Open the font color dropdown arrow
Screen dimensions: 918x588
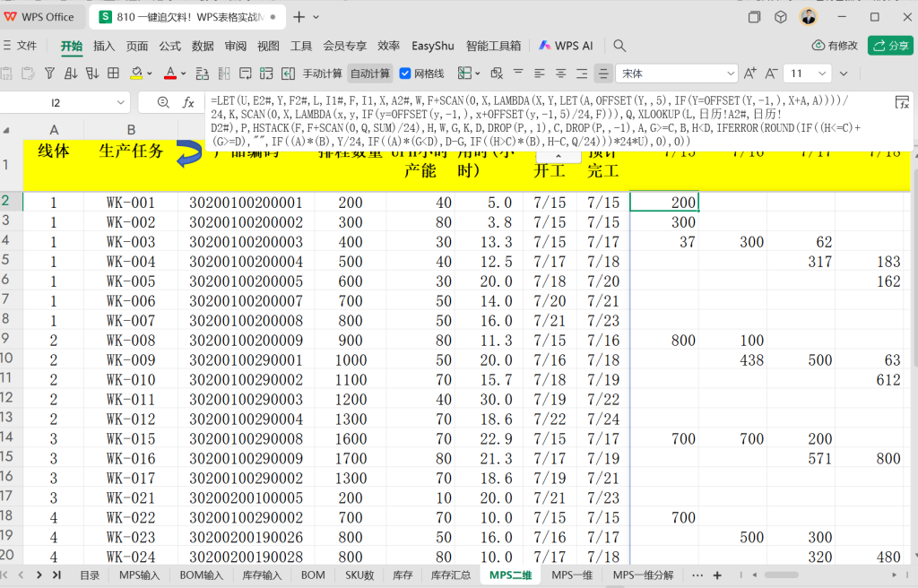pyautogui.click(x=183, y=73)
